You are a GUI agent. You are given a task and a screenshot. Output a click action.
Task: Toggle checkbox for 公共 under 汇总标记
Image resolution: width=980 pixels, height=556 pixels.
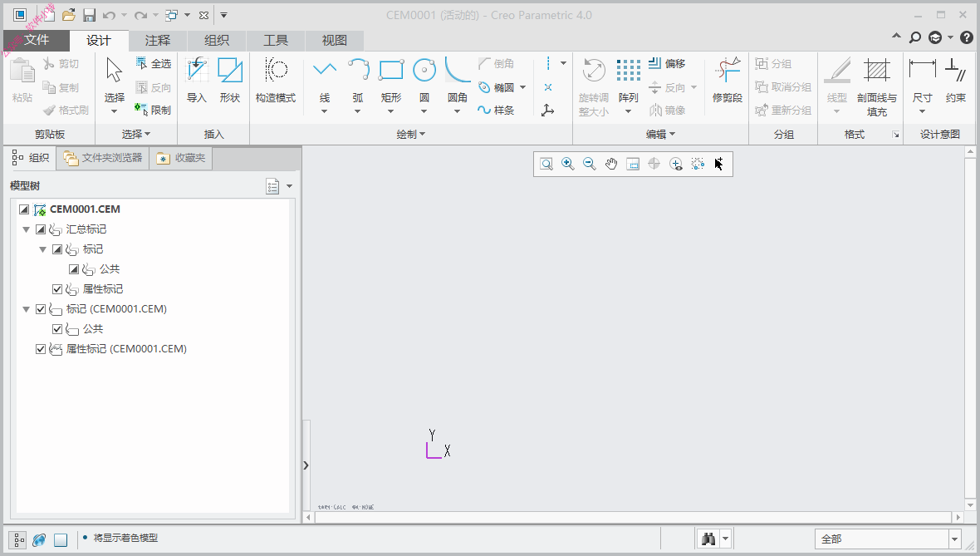(74, 269)
